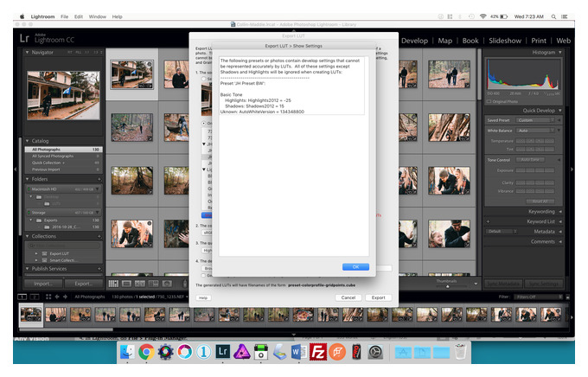The height and width of the screenshot is (377, 588).
Task: Select People view icon in toolbar
Action: point(167,284)
